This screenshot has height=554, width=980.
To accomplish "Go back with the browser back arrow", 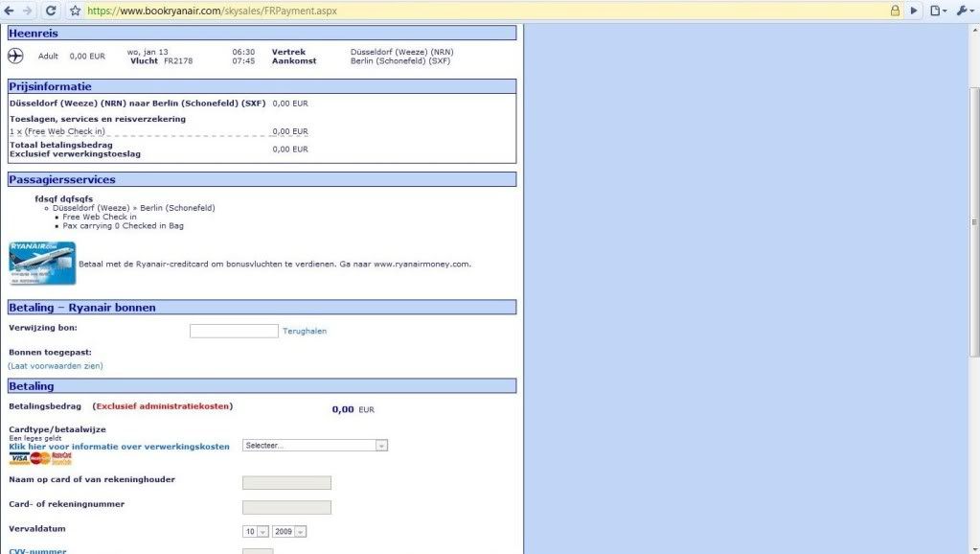I will [10, 11].
